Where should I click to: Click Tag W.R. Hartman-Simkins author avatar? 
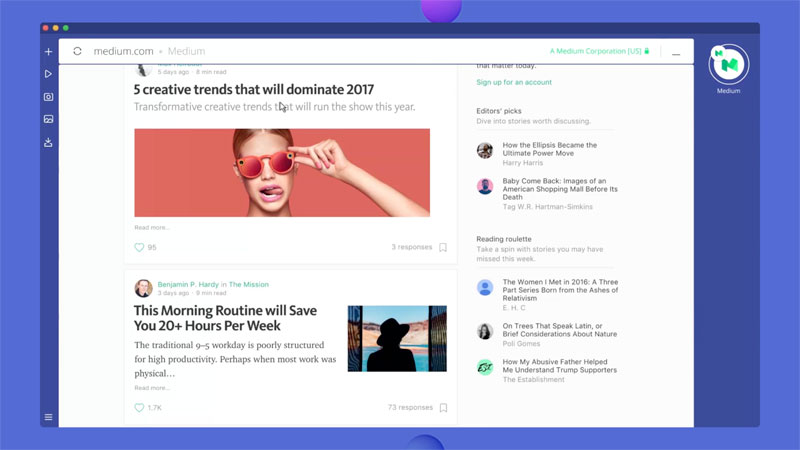coord(485,186)
